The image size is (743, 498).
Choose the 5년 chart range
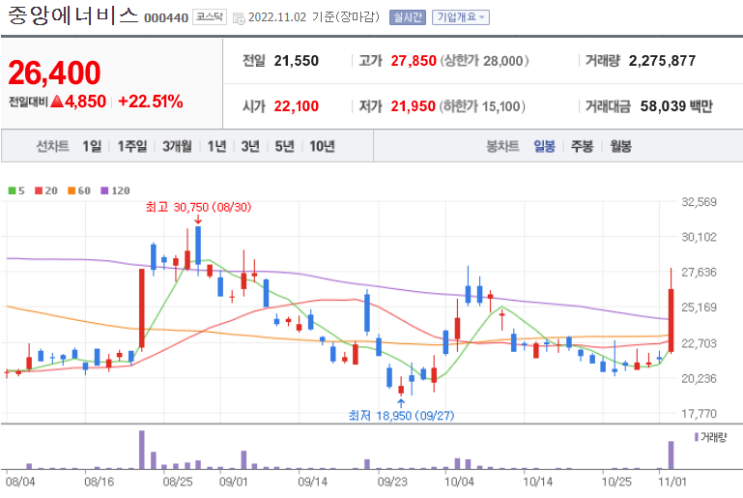point(284,146)
